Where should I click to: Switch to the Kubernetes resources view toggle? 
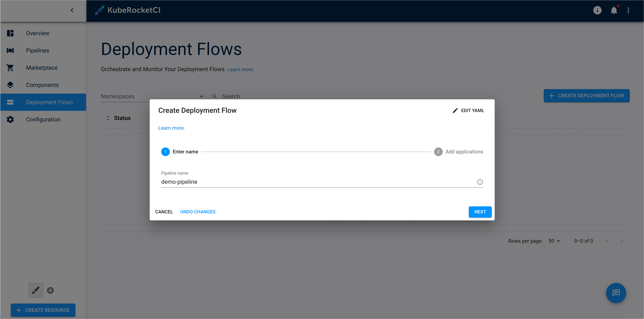50,290
